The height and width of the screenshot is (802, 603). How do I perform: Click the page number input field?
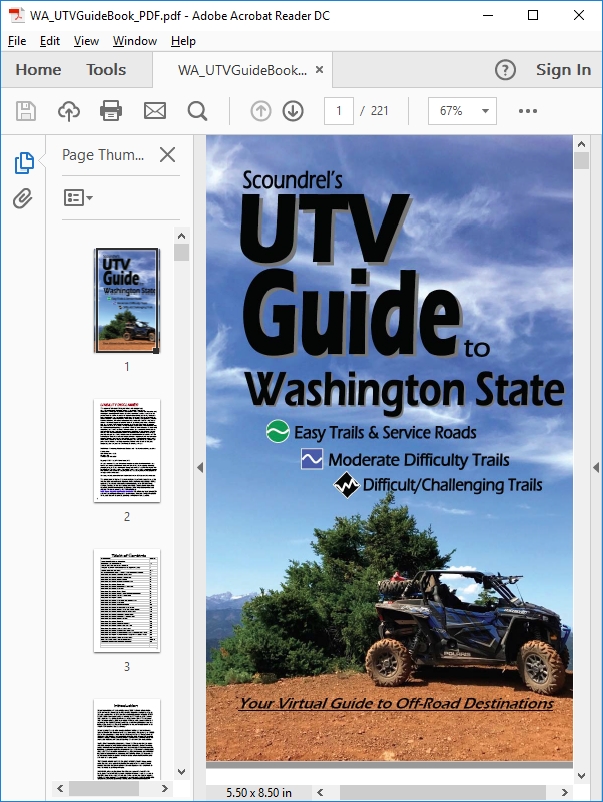tap(339, 110)
